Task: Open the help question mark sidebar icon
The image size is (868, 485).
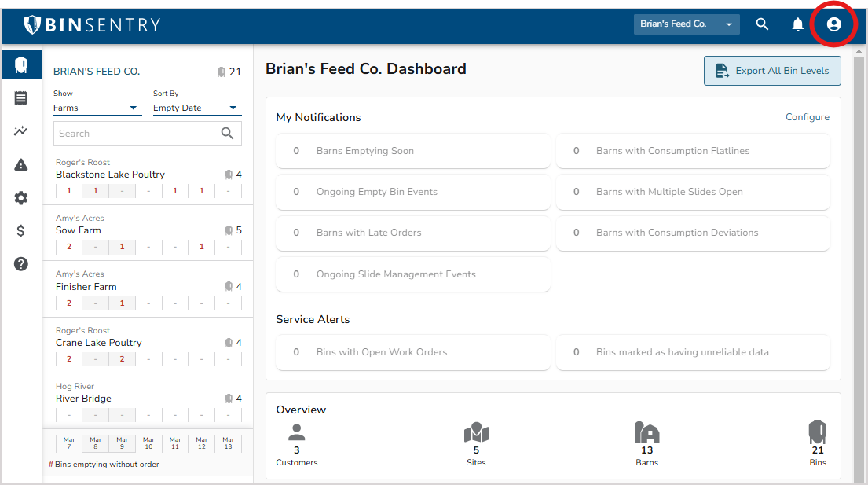Action: point(21,264)
